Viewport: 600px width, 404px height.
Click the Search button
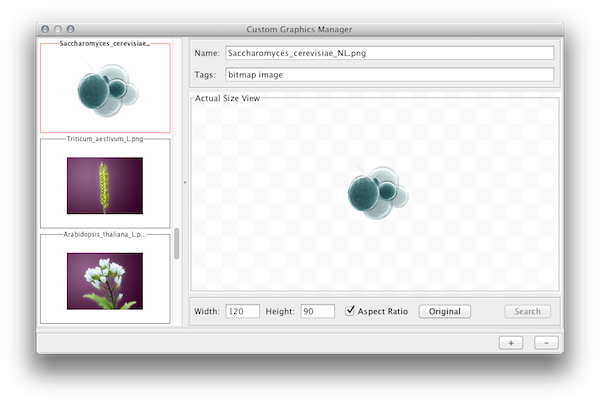[x=527, y=311]
